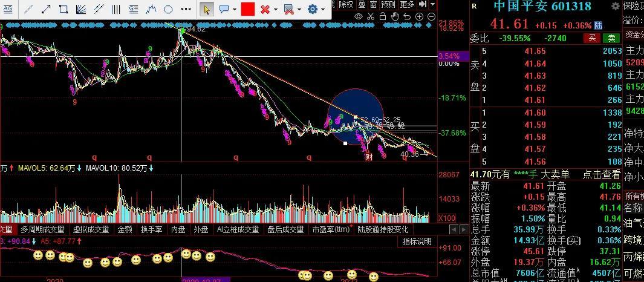Click the green 卖 sell button
Viewport: 644px width, 282px height.
611,38
